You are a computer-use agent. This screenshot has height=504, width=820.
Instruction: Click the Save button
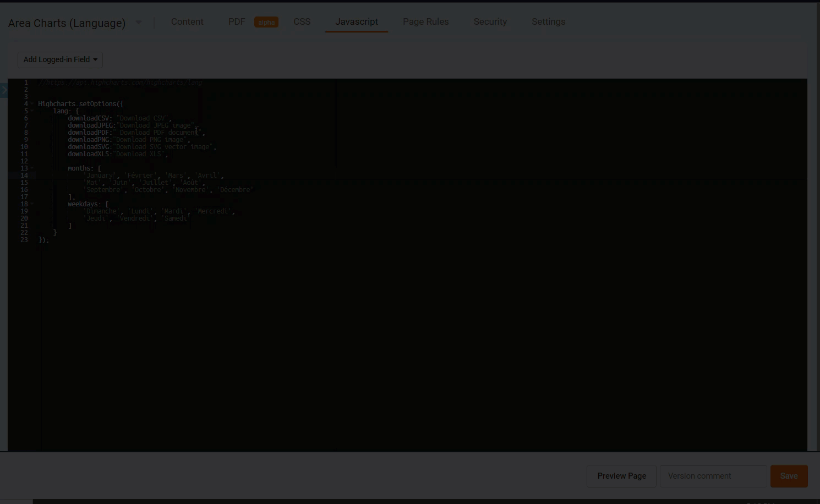pos(789,476)
